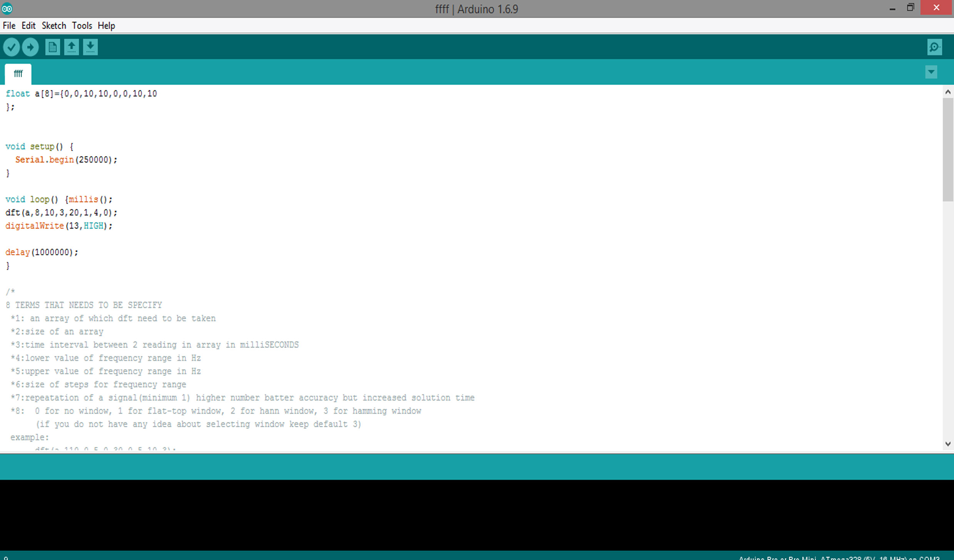This screenshot has height=560, width=954.
Task: Create a new sketch
Action: [52, 47]
